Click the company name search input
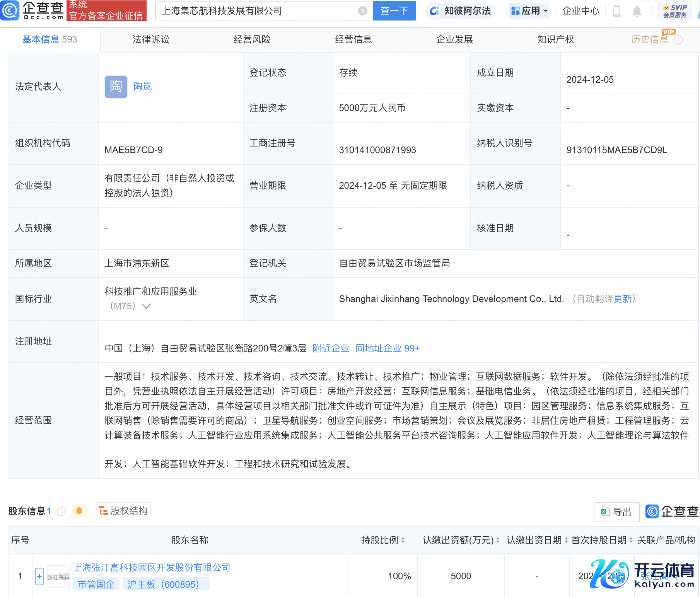 [257, 11]
